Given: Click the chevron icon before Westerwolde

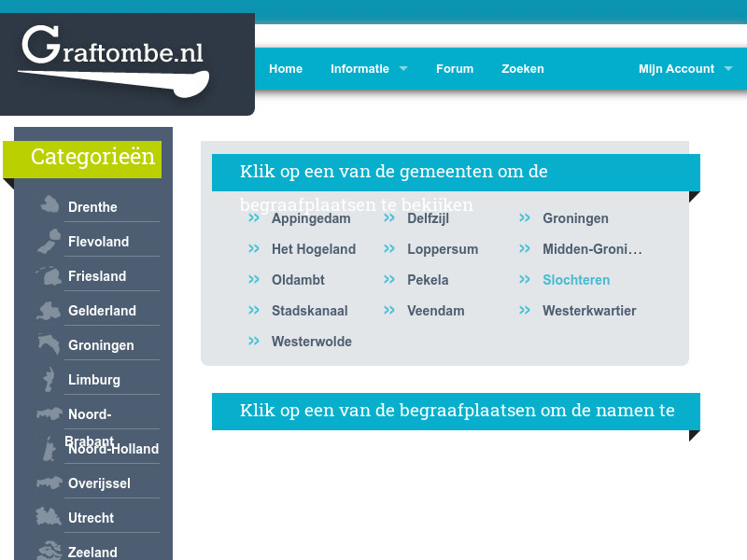Looking at the screenshot, I should click(253, 341).
